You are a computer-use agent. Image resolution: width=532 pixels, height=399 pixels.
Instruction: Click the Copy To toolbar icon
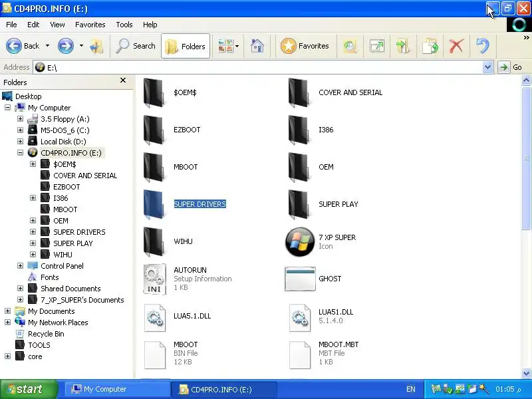[430, 46]
